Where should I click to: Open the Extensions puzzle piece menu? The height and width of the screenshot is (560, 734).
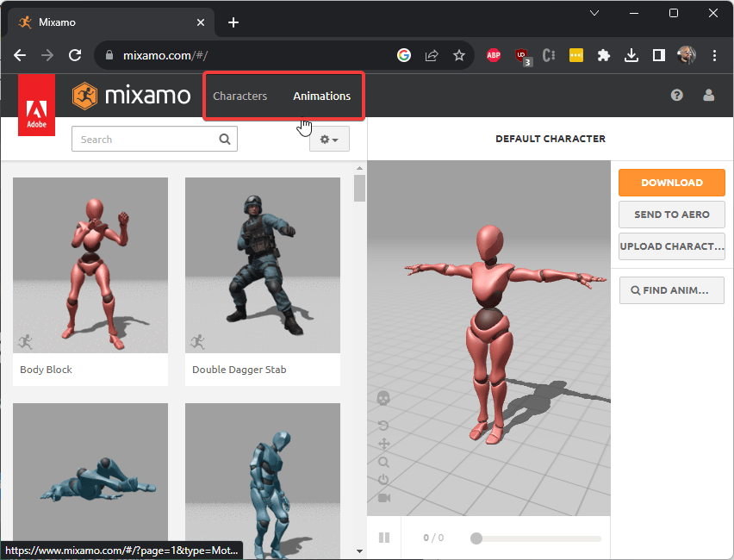(604, 55)
